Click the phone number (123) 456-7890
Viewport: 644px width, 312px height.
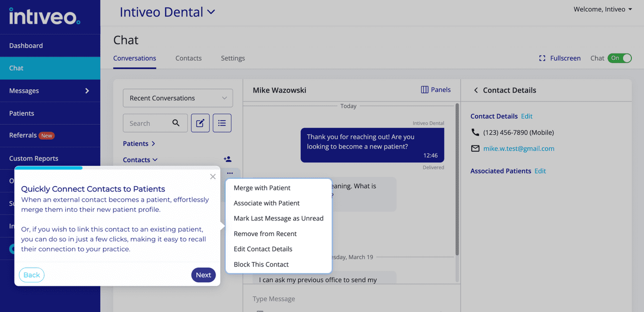[519, 133]
